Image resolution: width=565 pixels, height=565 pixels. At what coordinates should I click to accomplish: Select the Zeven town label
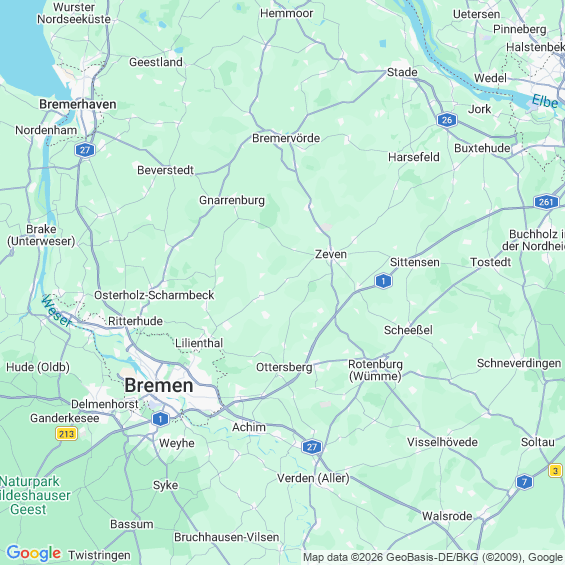point(331,254)
